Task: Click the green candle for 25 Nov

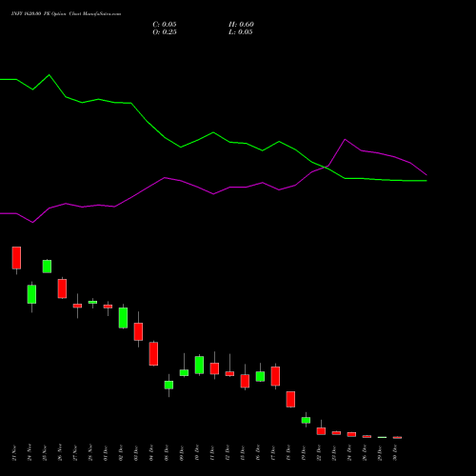Action: pyautogui.click(x=47, y=267)
